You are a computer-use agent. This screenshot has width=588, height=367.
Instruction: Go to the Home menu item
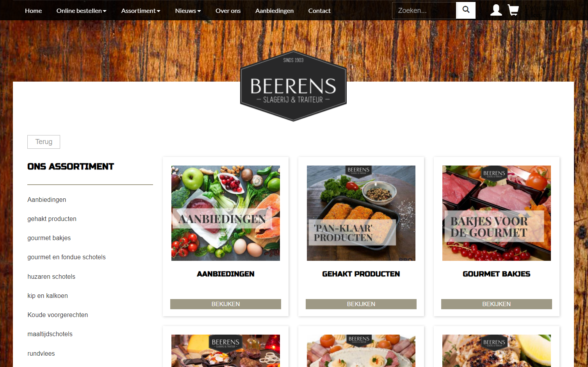coord(34,11)
